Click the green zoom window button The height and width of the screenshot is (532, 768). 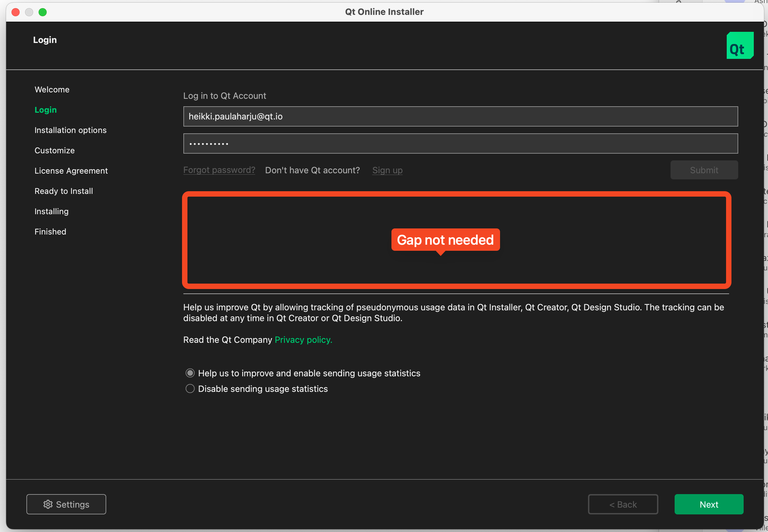43,12
